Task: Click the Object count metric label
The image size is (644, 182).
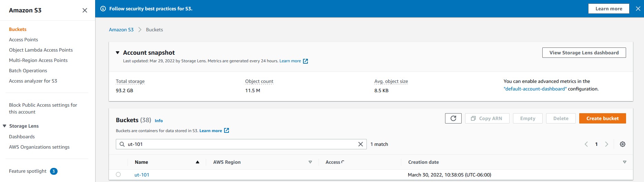Action: pos(259,81)
